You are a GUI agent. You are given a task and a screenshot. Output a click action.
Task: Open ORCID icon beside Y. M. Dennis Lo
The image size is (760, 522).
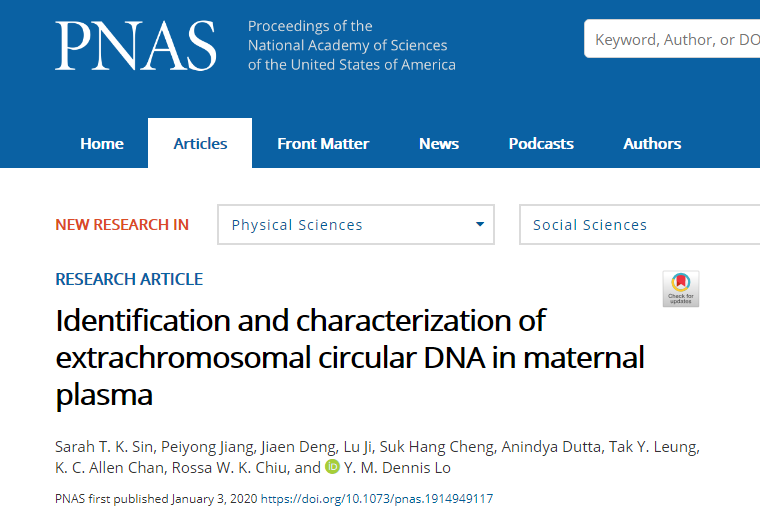point(333,467)
